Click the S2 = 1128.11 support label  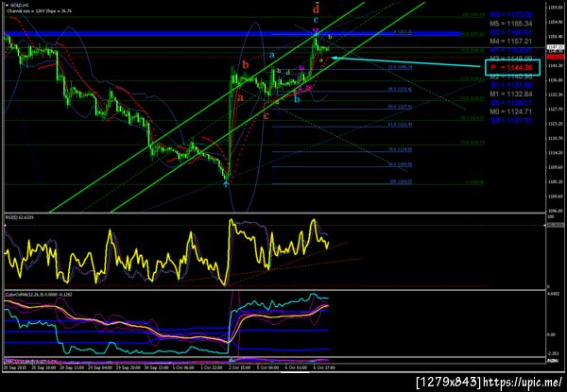[x=511, y=103]
